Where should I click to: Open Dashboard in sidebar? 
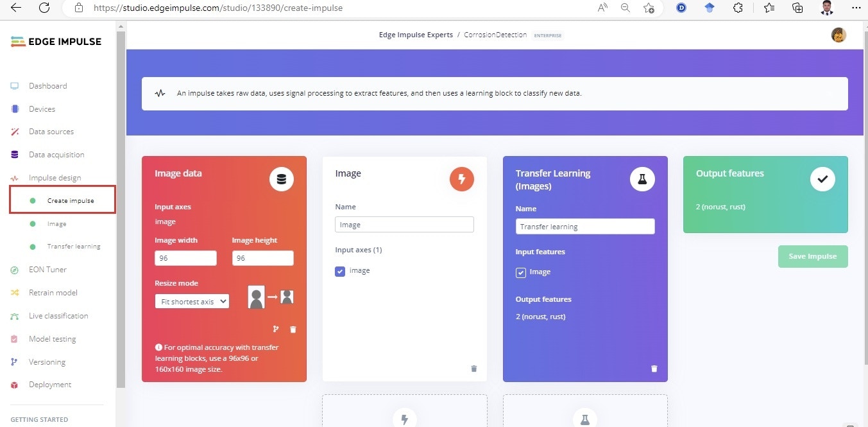coord(47,86)
